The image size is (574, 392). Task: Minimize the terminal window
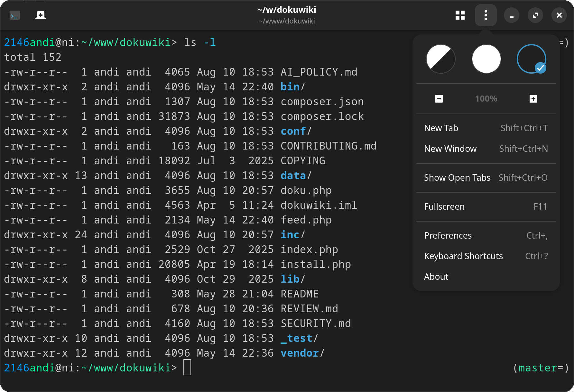pyautogui.click(x=512, y=15)
